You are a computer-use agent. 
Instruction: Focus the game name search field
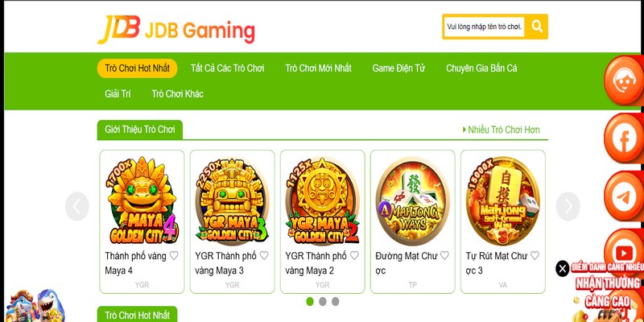coord(485,27)
